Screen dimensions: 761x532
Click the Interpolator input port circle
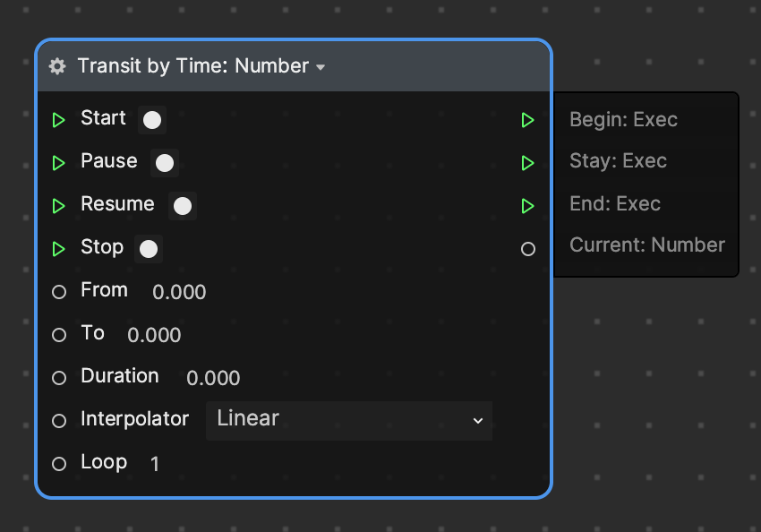click(59, 421)
